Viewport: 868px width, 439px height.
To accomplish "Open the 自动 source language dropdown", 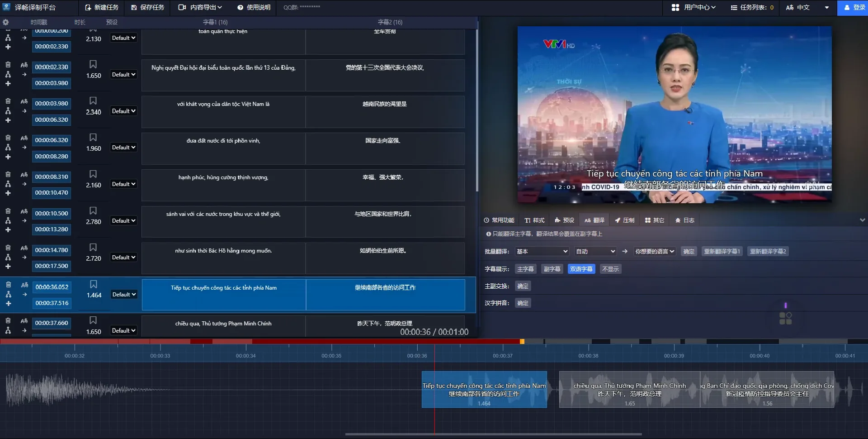I will 595,252.
